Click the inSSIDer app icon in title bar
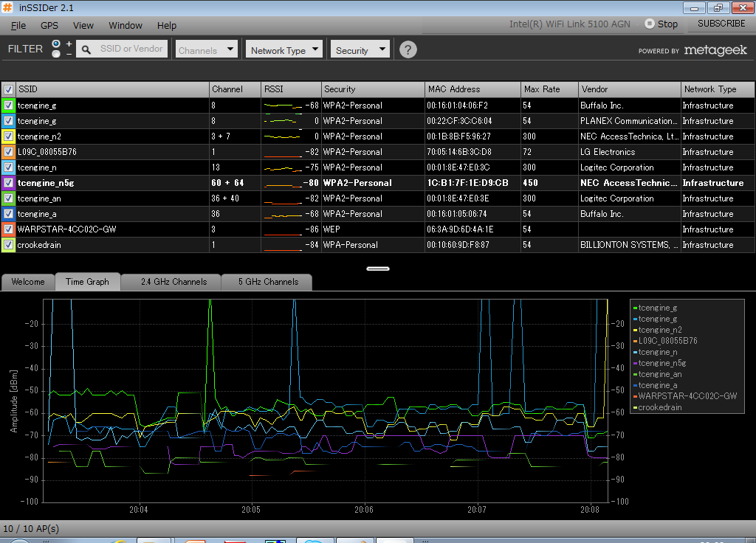756x543 pixels. (7, 7)
